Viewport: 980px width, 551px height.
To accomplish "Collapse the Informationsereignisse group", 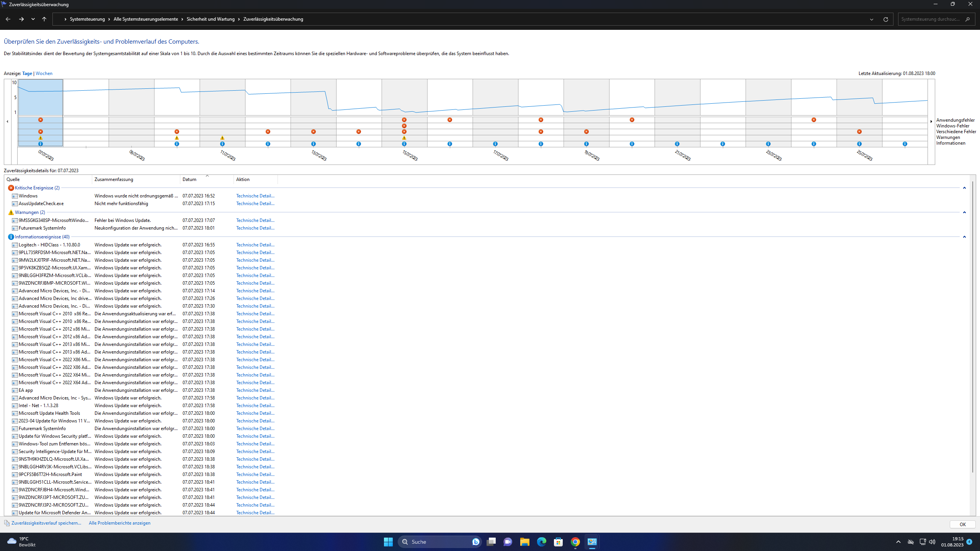I will coord(964,237).
